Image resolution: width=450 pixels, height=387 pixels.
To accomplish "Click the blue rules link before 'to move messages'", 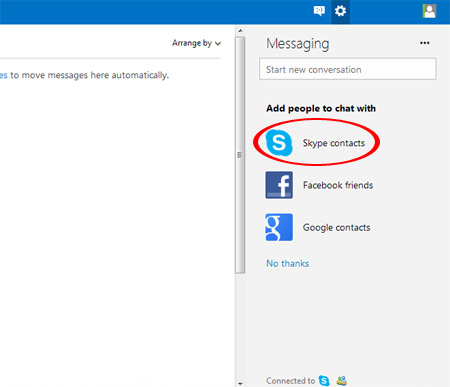I will [x=3, y=75].
